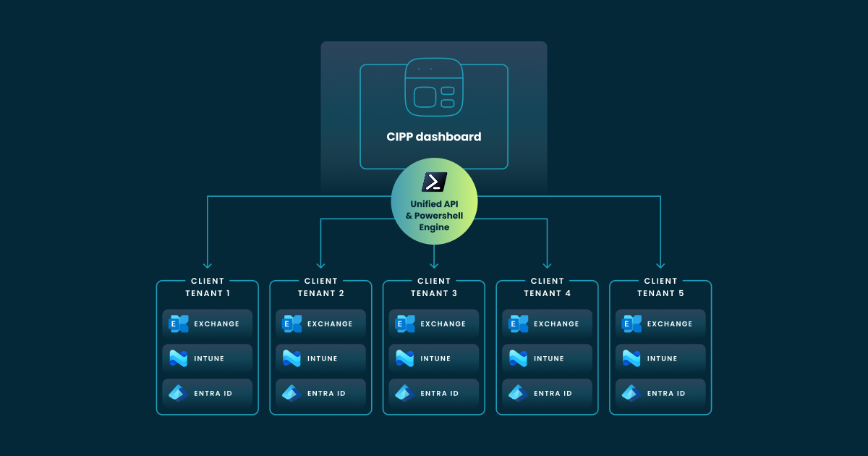The height and width of the screenshot is (456, 868).
Task: Click the Unified API & Powershell Engine label
Action: point(434,215)
